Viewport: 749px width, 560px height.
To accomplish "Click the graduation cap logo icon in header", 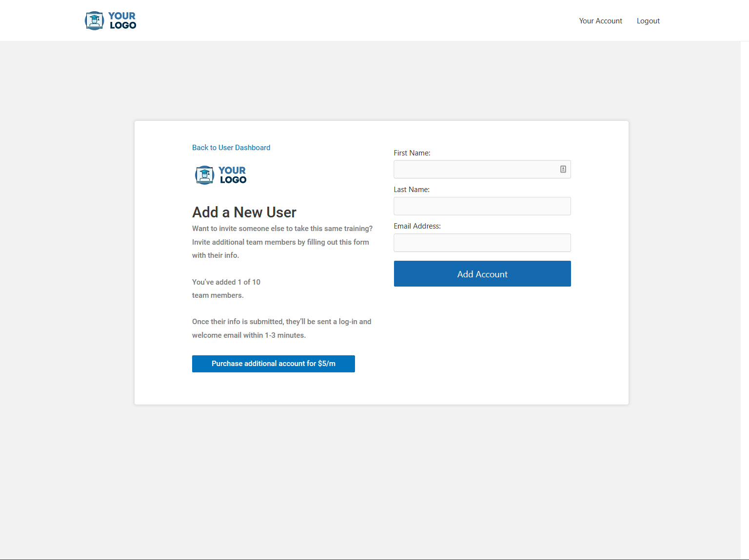I will 94,21.
